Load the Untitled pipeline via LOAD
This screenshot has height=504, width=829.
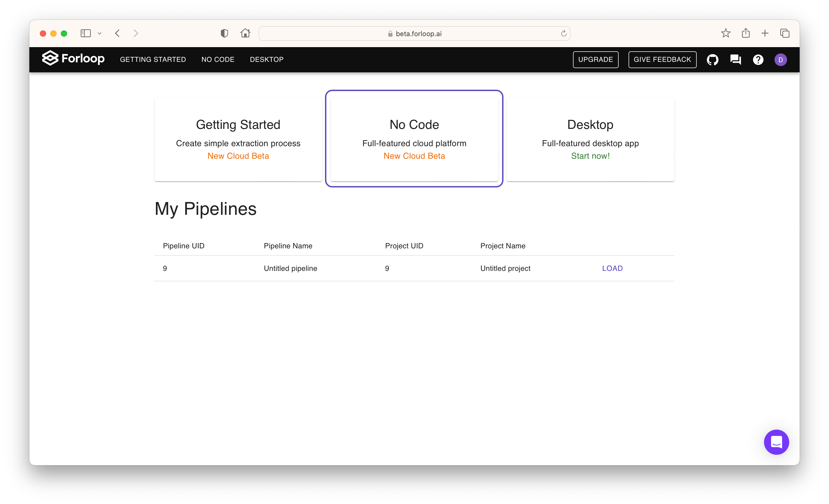pos(612,268)
